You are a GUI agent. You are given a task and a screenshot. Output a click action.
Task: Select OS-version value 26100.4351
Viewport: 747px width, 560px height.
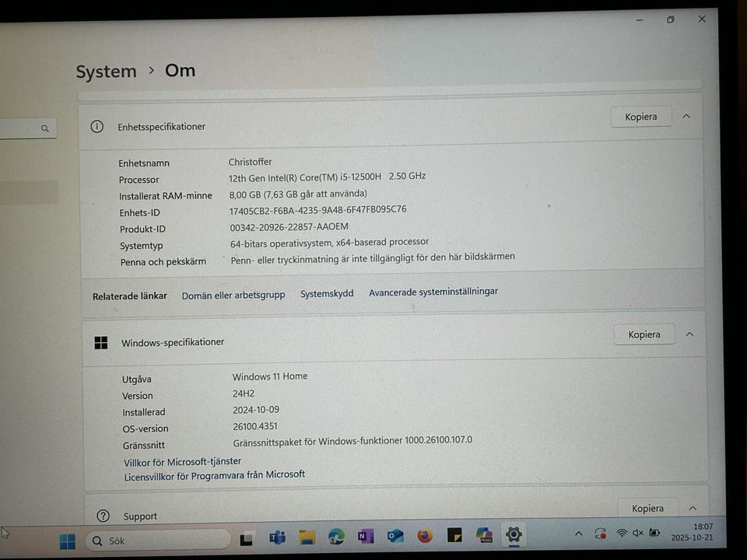pos(255,426)
